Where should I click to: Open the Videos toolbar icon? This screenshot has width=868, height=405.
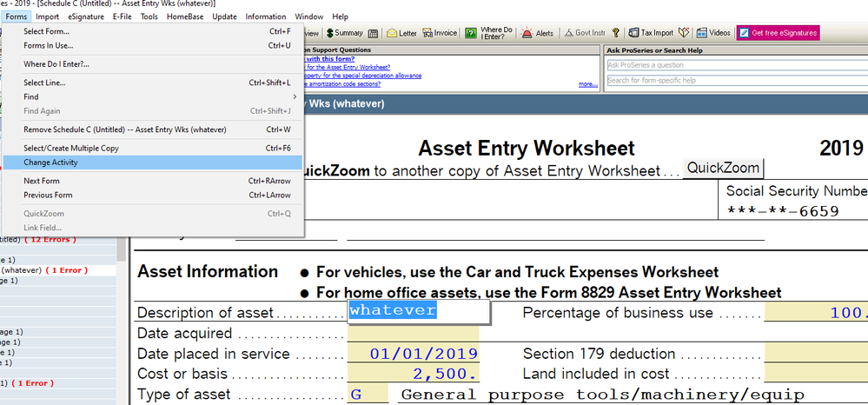[712, 33]
